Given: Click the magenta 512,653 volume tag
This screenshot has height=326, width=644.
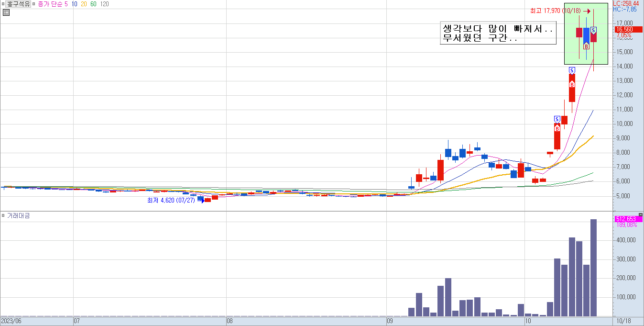Looking at the screenshot, I should pos(628,219).
